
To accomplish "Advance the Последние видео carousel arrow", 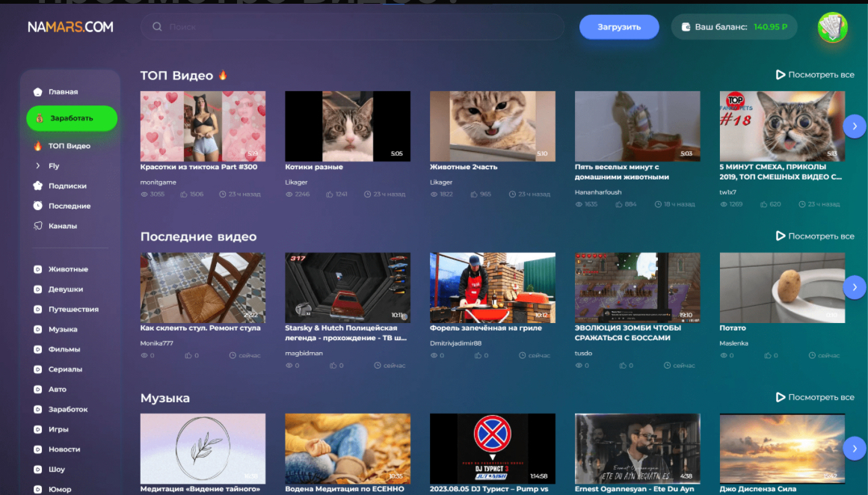I will [x=855, y=287].
